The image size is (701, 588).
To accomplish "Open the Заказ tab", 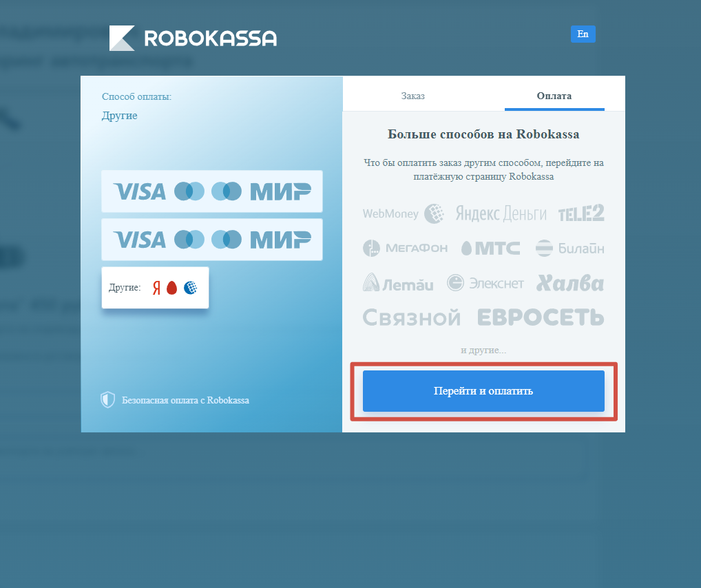I will (412, 96).
